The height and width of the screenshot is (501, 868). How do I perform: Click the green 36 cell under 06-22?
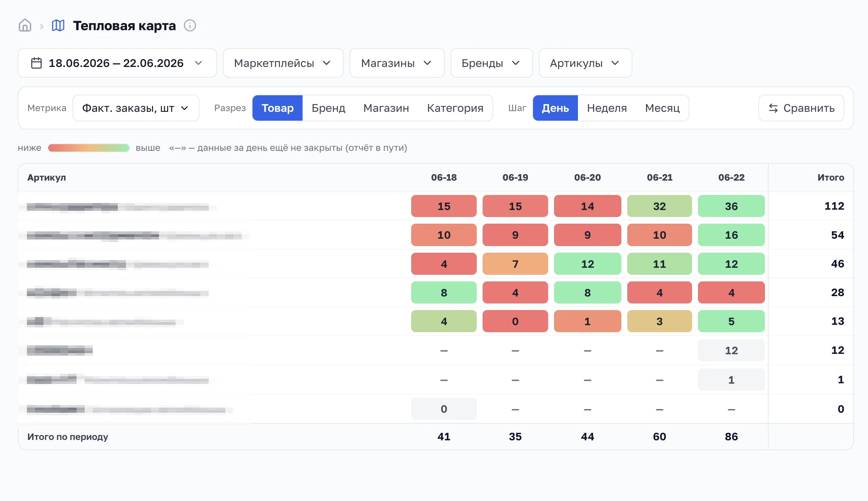pyautogui.click(x=731, y=206)
